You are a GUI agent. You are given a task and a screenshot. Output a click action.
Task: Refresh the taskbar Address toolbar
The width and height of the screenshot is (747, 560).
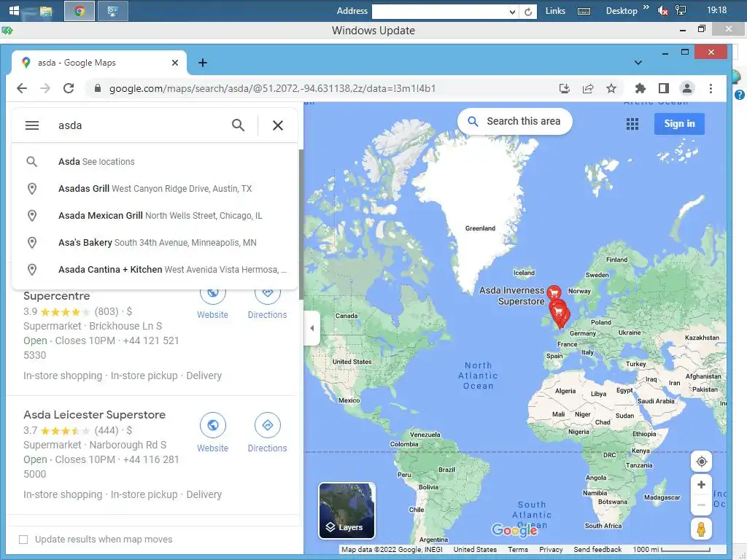click(528, 12)
